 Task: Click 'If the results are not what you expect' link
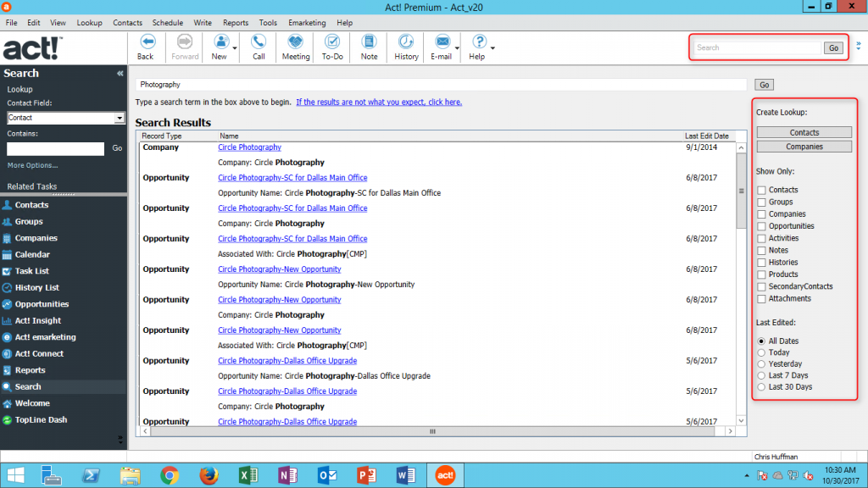tap(379, 102)
